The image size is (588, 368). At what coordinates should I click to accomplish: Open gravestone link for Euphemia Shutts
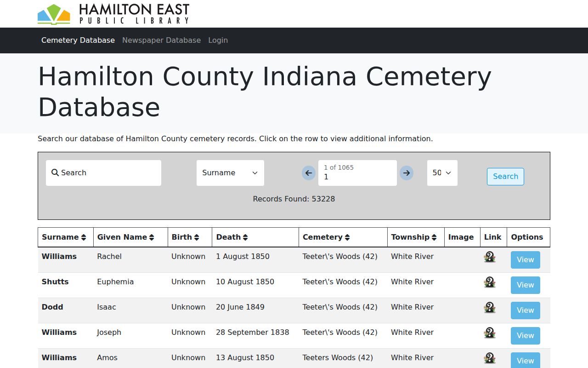click(x=490, y=282)
